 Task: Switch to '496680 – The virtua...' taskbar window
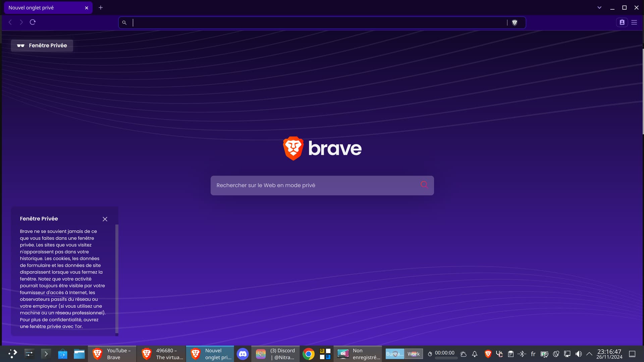(x=161, y=354)
